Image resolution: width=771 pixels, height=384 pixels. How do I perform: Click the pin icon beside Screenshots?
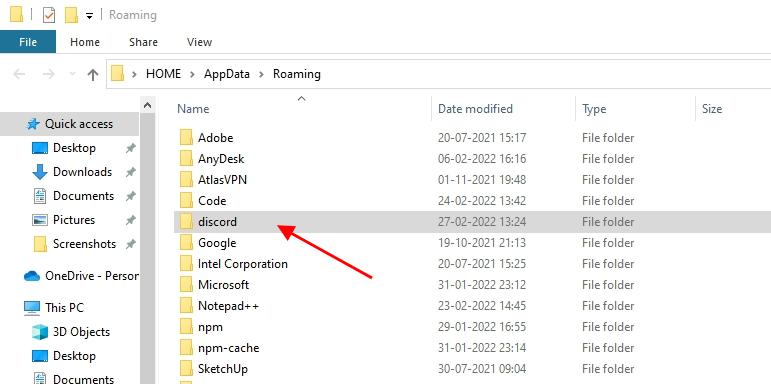[130, 244]
